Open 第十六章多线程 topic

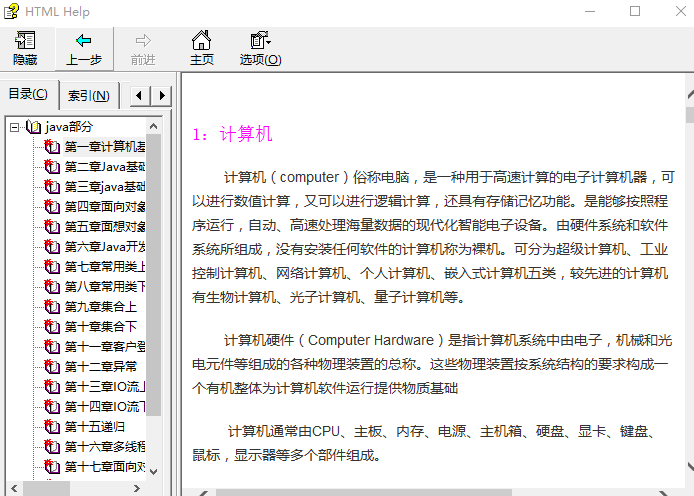105,447
